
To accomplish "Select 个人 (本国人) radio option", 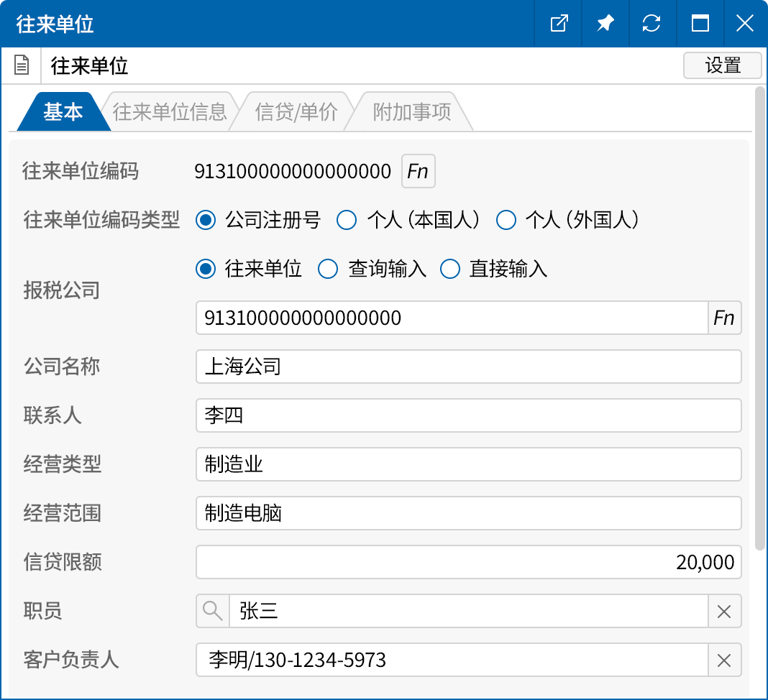I will point(347,220).
